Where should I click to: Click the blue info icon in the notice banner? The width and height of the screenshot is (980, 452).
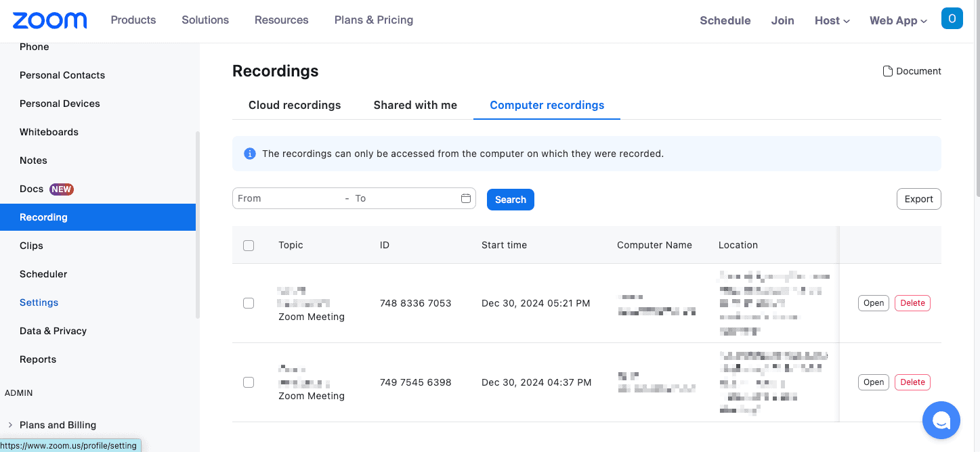(249, 153)
